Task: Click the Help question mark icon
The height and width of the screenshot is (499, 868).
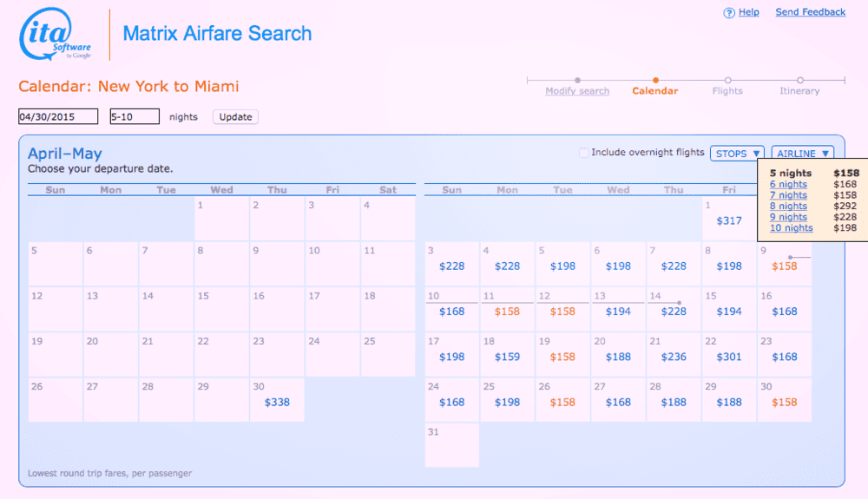Action: 729,13
